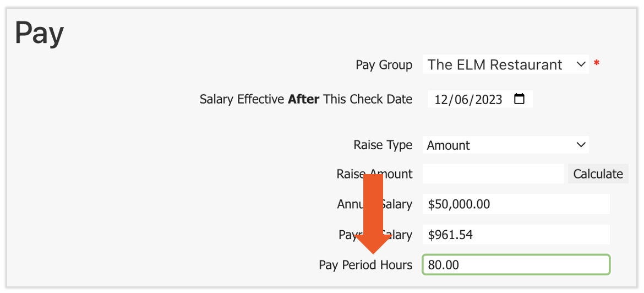Click the Raise Type label
Viewport: 644px width, 293px height.
click(x=383, y=145)
